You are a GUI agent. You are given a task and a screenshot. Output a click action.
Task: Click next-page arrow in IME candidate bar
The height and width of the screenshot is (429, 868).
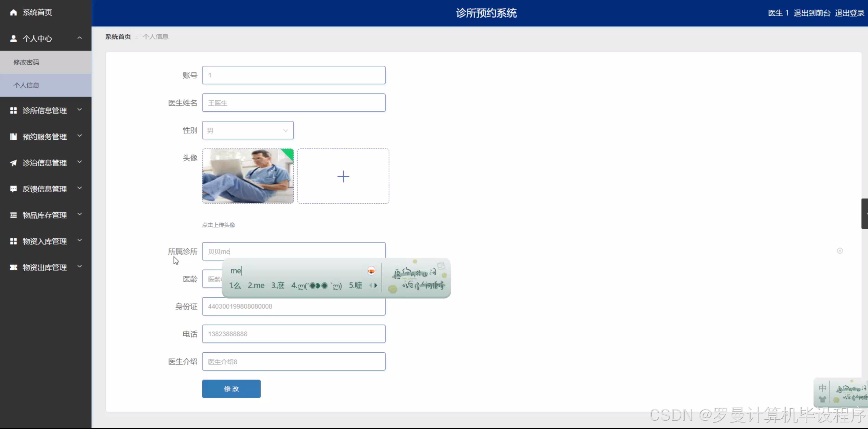tap(376, 285)
